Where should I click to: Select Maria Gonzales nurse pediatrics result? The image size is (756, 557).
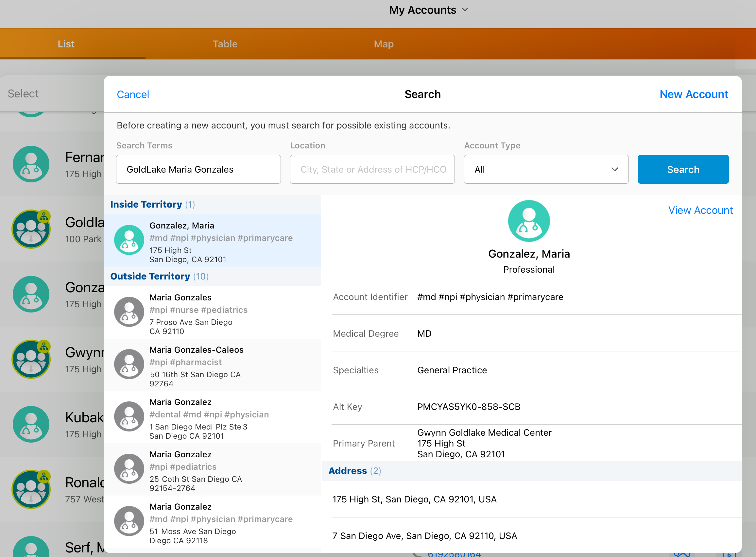213,312
